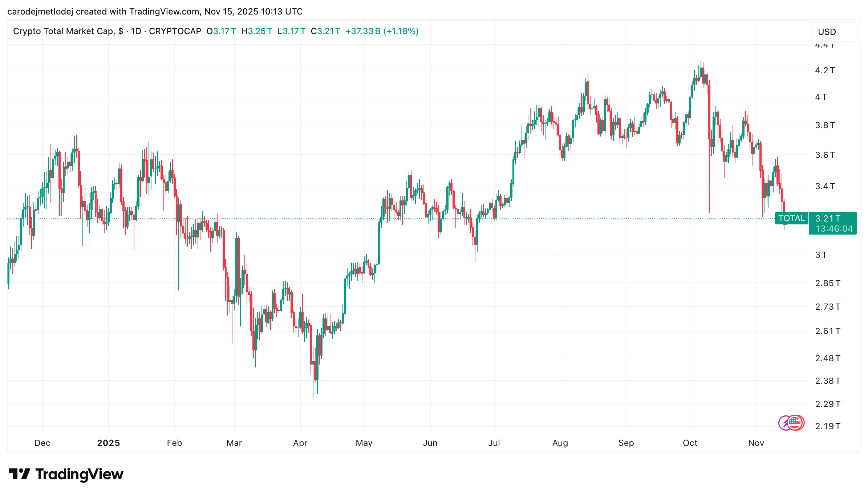Click the 4.2 T price scale label

pos(825,70)
